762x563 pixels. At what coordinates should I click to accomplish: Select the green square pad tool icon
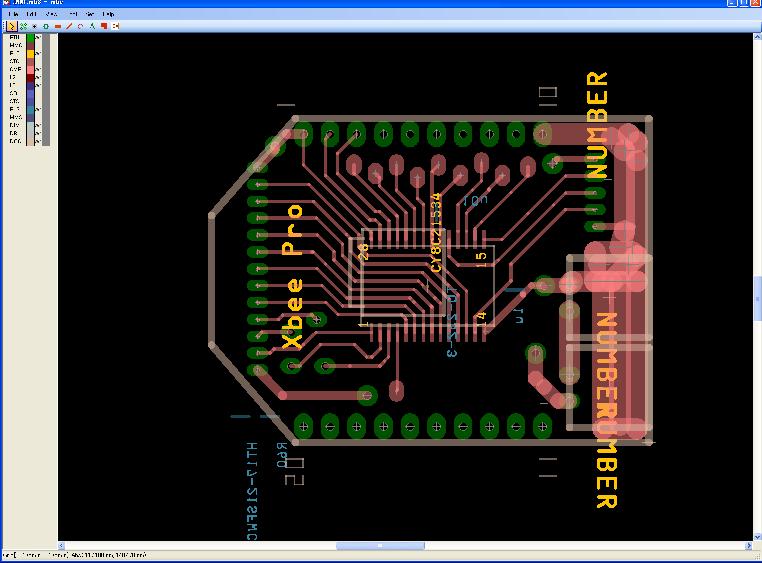point(46,26)
